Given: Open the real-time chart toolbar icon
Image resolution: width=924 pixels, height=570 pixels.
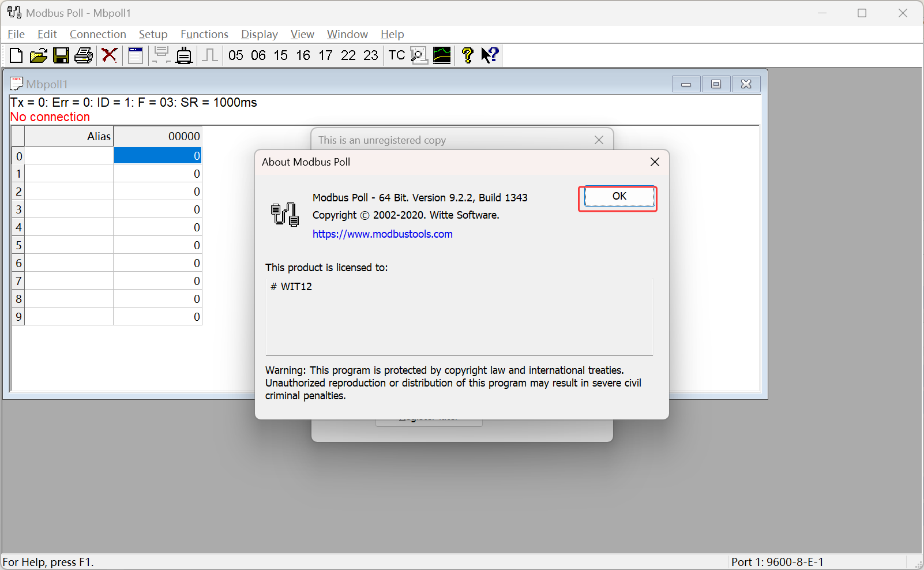Looking at the screenshot, I should coord(442,55).
